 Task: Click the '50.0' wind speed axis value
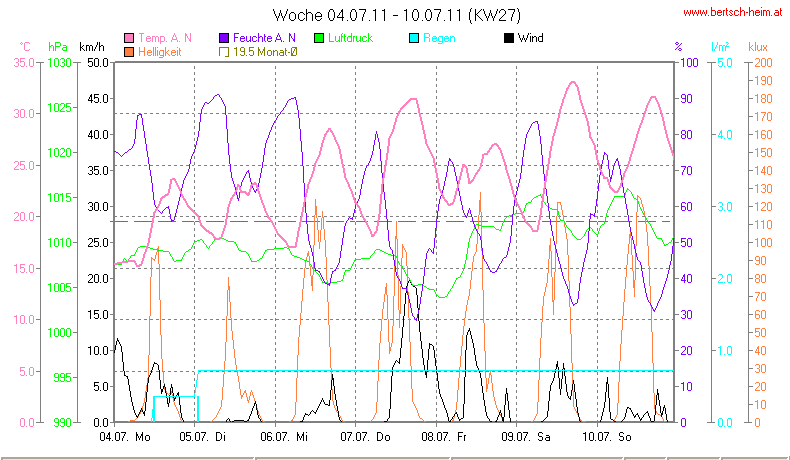coord(98,63)
